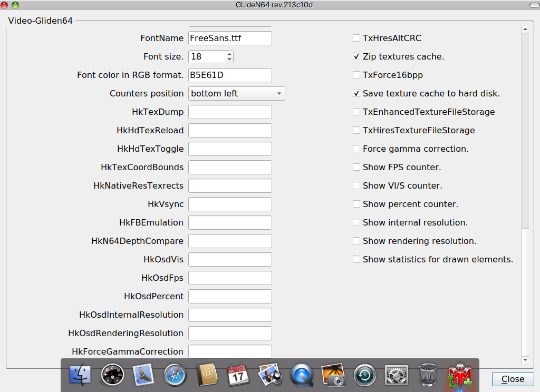Click inside the FontName field
540x392 pixels.
click(x=230, y=38)
